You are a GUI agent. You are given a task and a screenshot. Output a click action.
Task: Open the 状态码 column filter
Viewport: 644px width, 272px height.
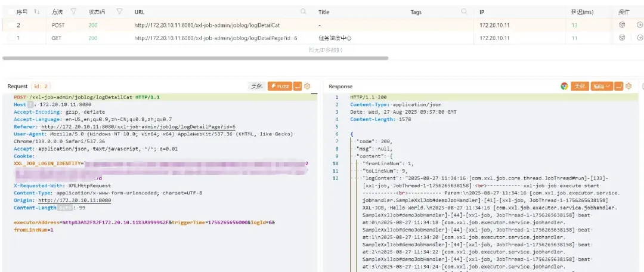[119, 12]
